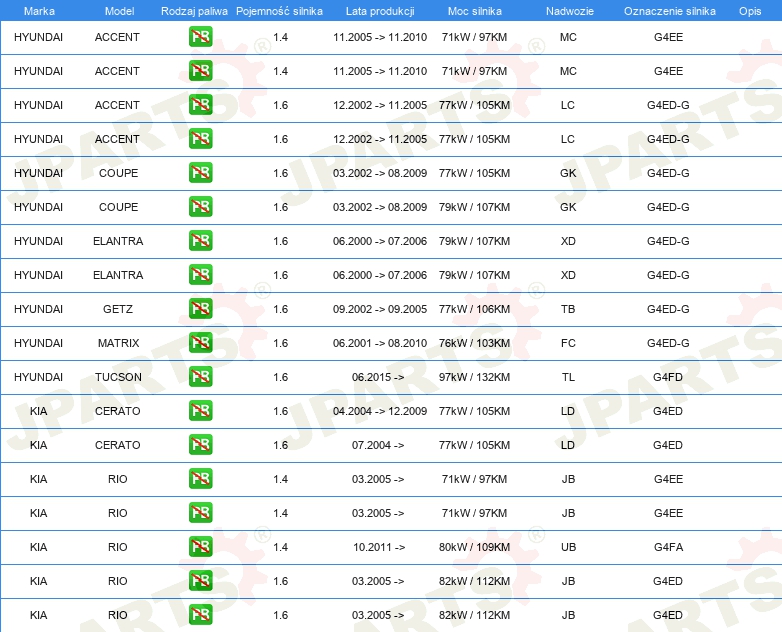782x632 pixels.
Task: Select engine code G4FA
Action: 668,547
